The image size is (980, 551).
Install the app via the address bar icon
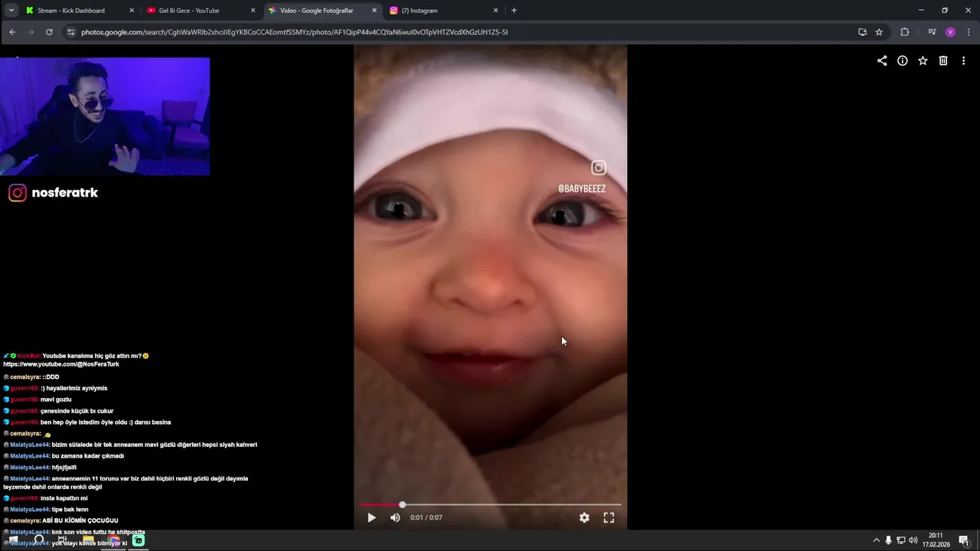[862, 32]
